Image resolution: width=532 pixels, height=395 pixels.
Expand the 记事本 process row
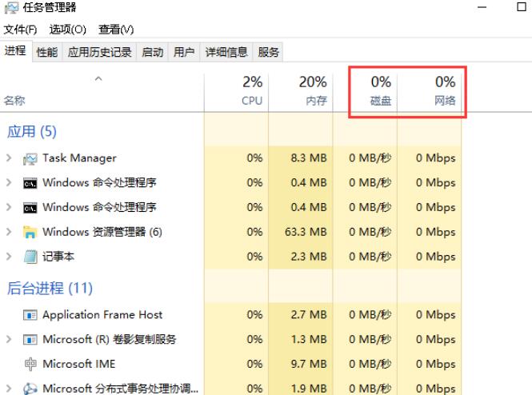(9, 257)
